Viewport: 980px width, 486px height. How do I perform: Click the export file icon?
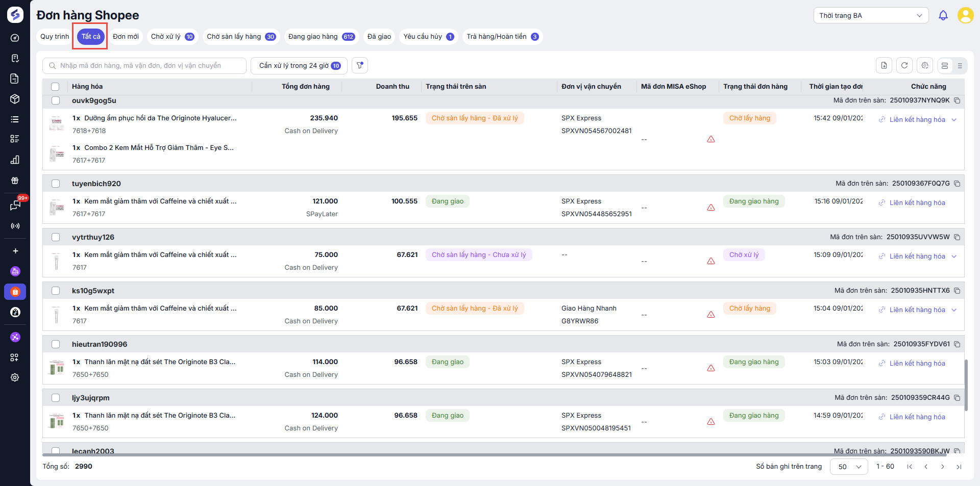tap(884, 65)
